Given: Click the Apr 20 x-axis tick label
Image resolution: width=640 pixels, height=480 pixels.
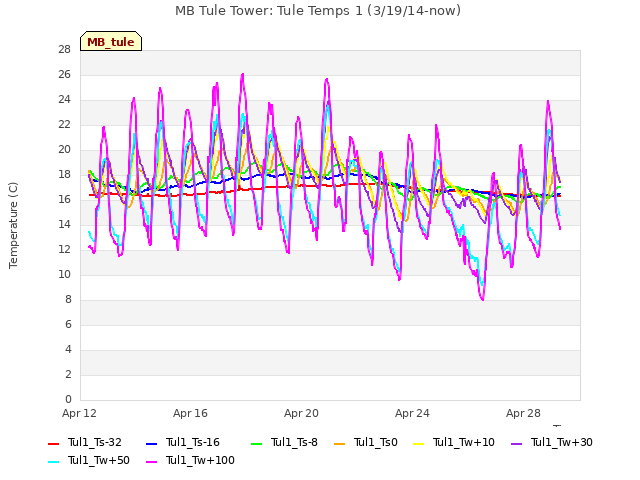Looking at the screenshot, I should [301, 413].
